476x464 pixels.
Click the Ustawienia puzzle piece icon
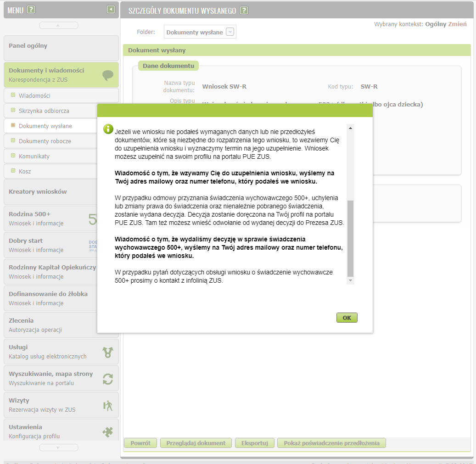point(108,431)
